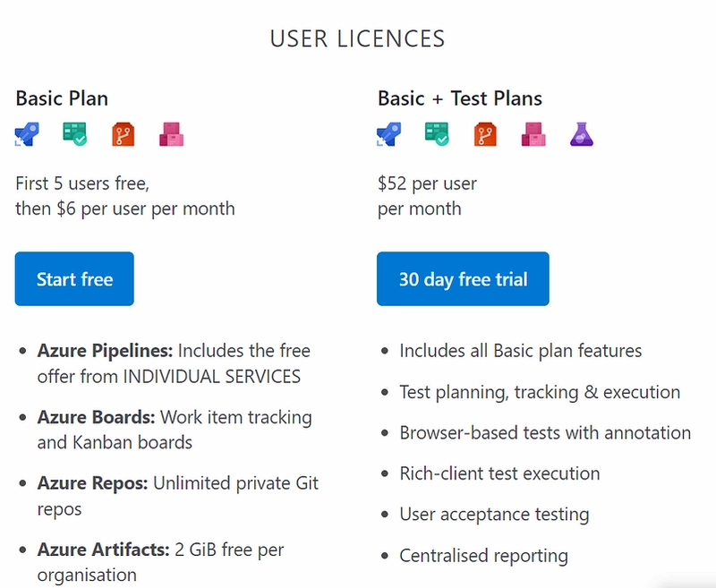Screen dimensions: 716x588
Task: Click the Azure Boards icon under Basic Plan
Action: 75,133
